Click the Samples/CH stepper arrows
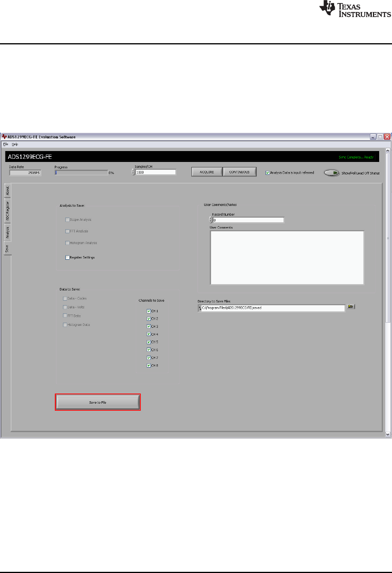 (133, 172)
